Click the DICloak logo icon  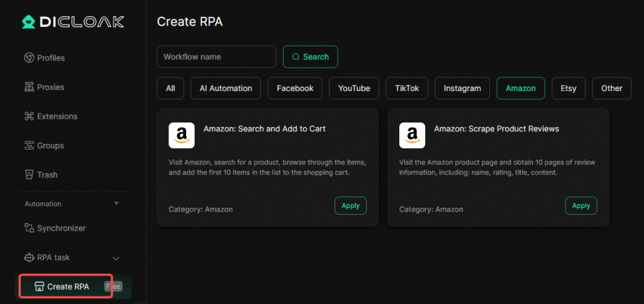28,22
